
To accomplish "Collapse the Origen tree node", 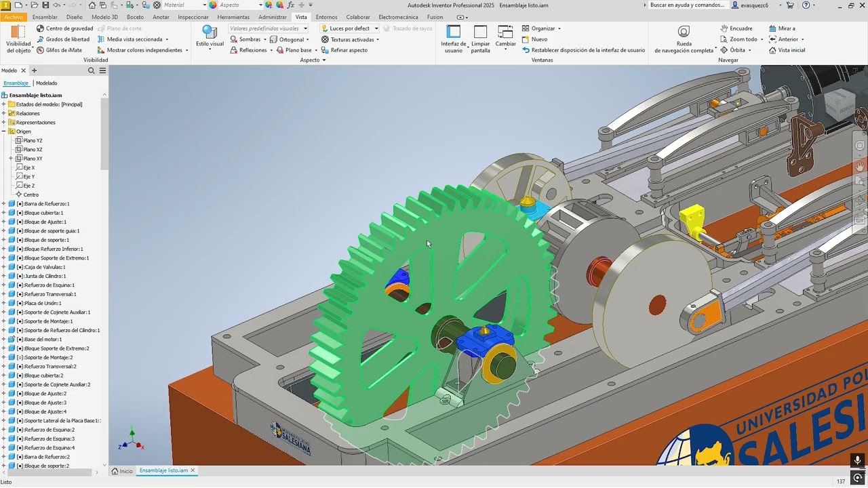I will point(3,131).
